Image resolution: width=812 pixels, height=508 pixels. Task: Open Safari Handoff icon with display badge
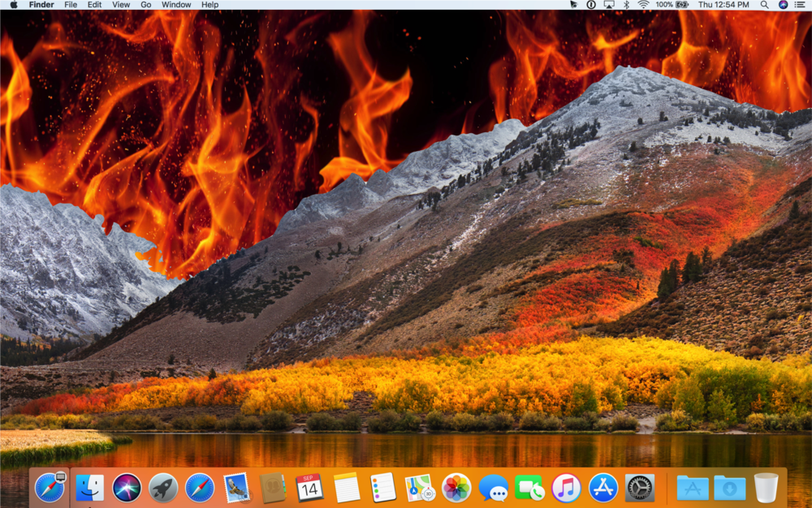50,488
